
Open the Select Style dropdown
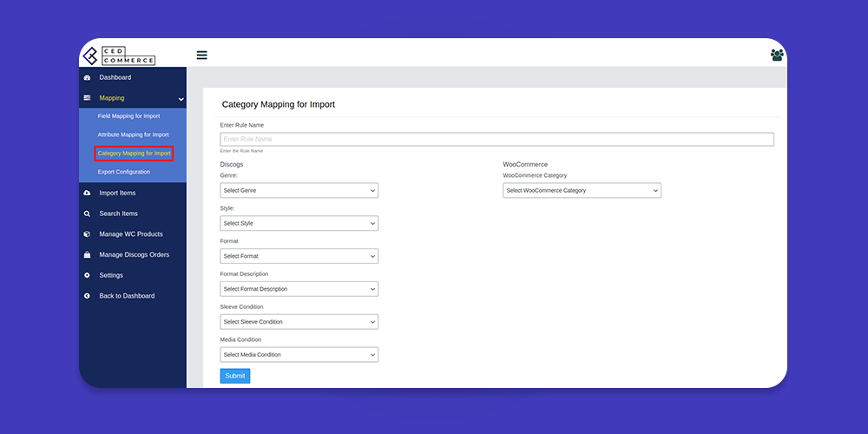tap(299, 223)
